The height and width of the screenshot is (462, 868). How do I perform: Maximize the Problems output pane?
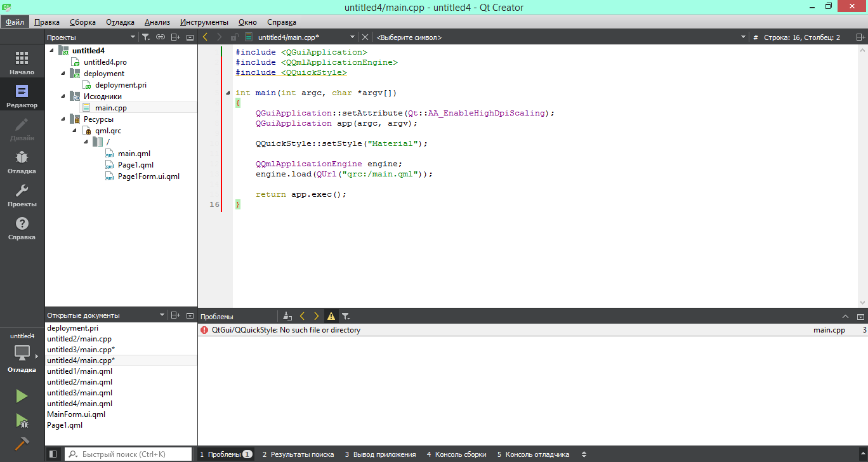click(x=845, y=316)
